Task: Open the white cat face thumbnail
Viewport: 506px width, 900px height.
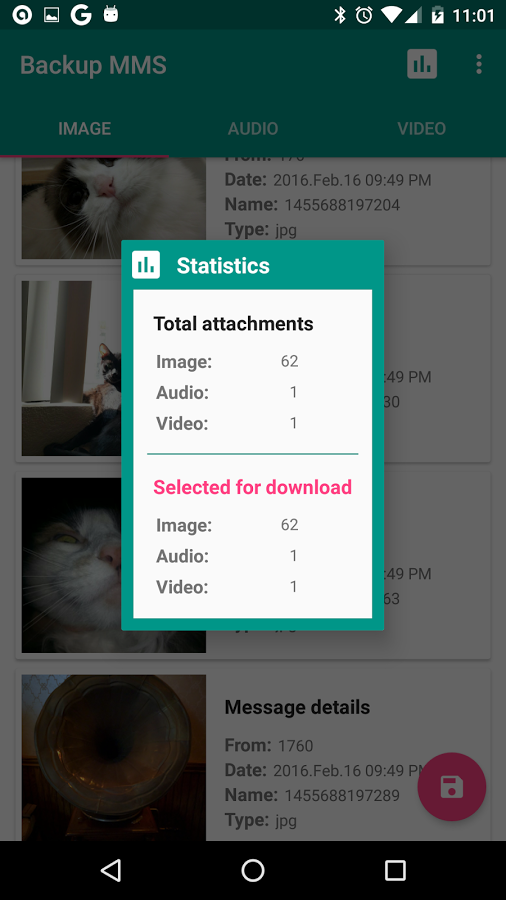Action: (x=114, y=208)
